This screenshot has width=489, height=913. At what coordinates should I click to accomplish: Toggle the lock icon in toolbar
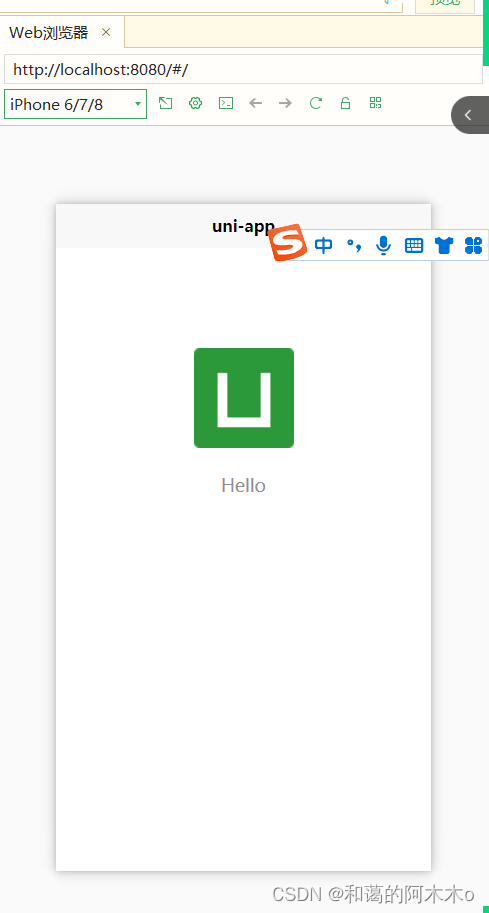[345, 103]
